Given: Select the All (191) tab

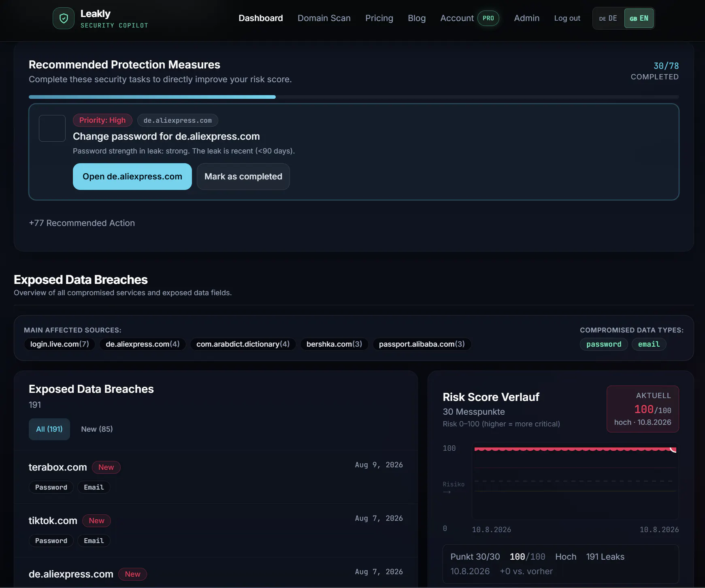Looking at the screenshot, I should coord(49,429).
